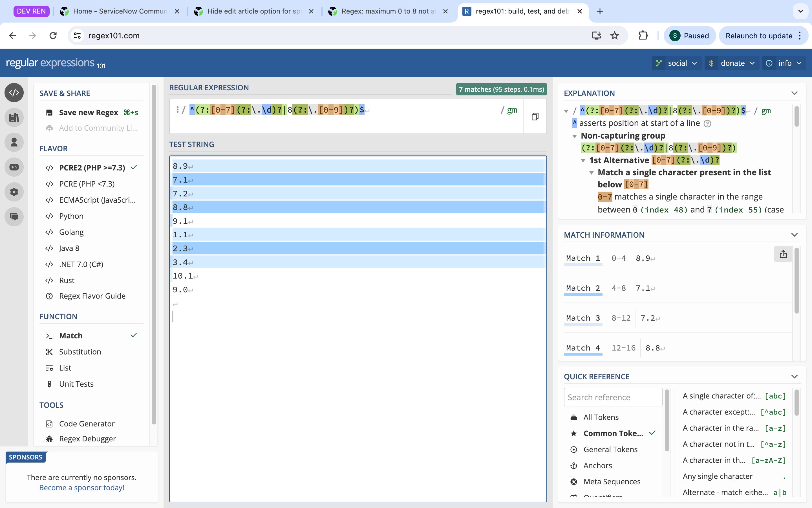Collapse the full regex explanation root

(x=566, y=111)
